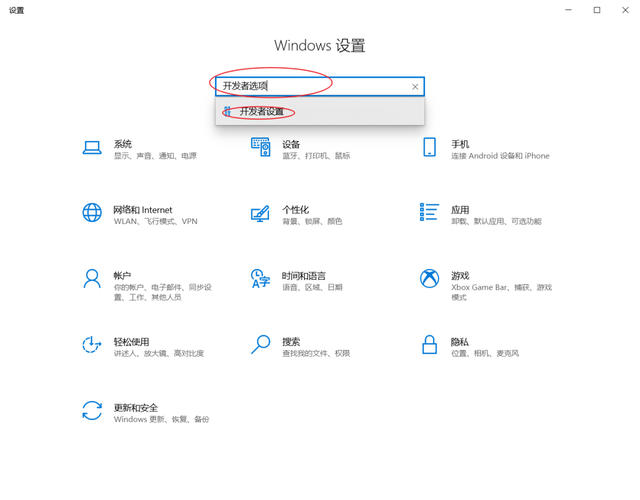Open the Privacy lock icon
The height and width of the screenshot is (500, 640).
(x=429, y=344)
